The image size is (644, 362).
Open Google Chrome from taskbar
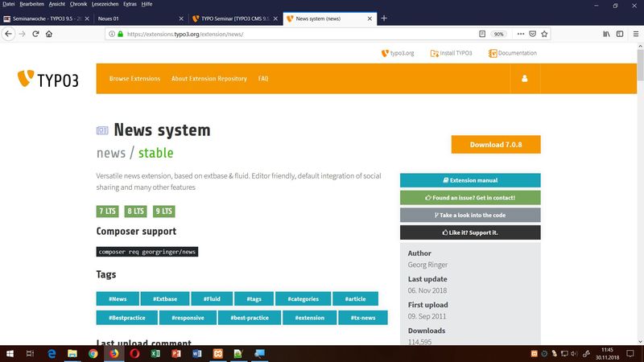pyautogui.click(x=93, y=353)
